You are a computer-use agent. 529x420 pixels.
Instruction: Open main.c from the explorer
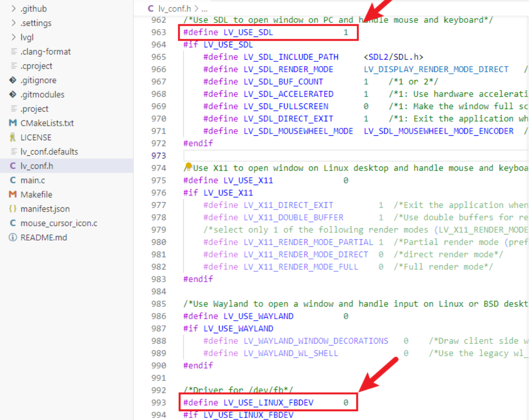tap(32, 180)
